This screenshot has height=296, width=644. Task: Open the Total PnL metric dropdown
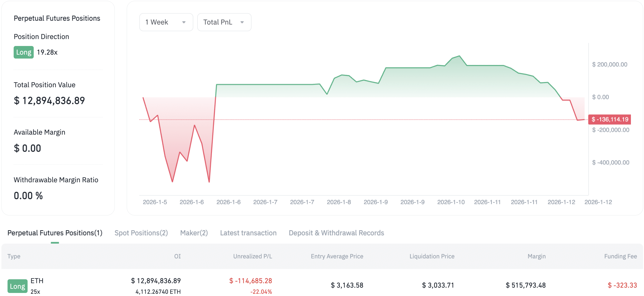(x=224, y=22)
